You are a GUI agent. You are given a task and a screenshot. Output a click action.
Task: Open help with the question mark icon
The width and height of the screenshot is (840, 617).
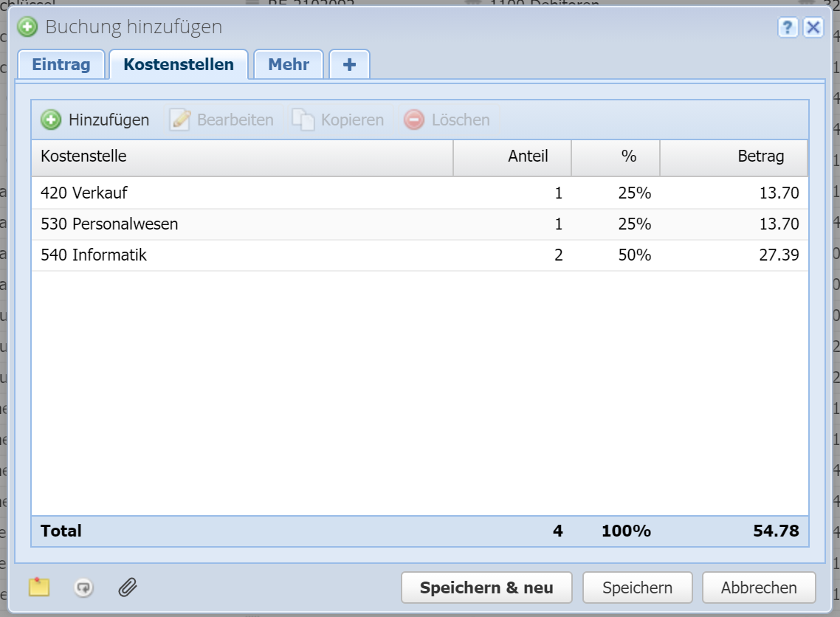point(788,28)
